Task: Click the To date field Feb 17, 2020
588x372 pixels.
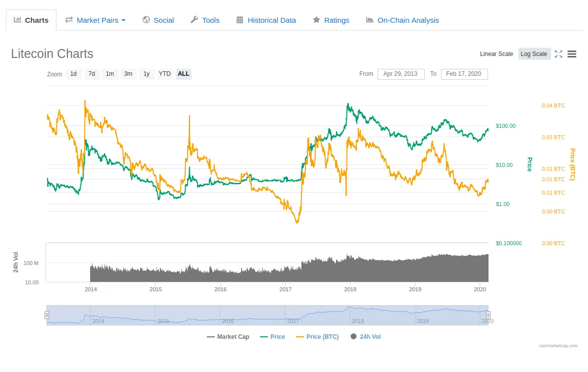Action: pyautogui.click(x=464, y=74)
